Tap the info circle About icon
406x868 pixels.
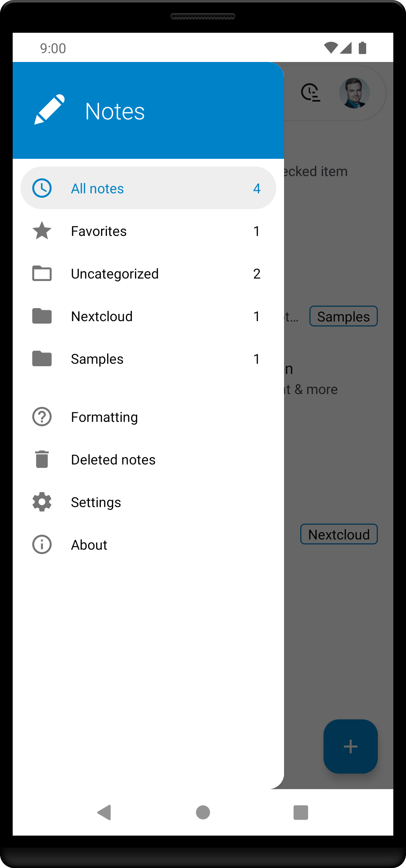click(42, 544)
